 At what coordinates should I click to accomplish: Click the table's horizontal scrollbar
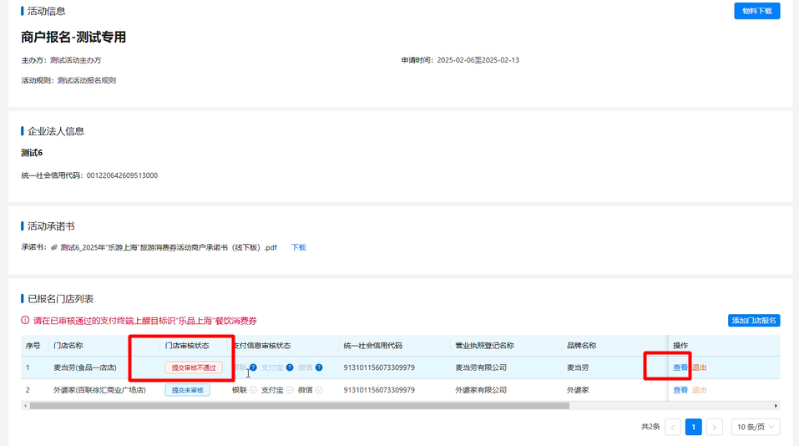pos(300,406)
